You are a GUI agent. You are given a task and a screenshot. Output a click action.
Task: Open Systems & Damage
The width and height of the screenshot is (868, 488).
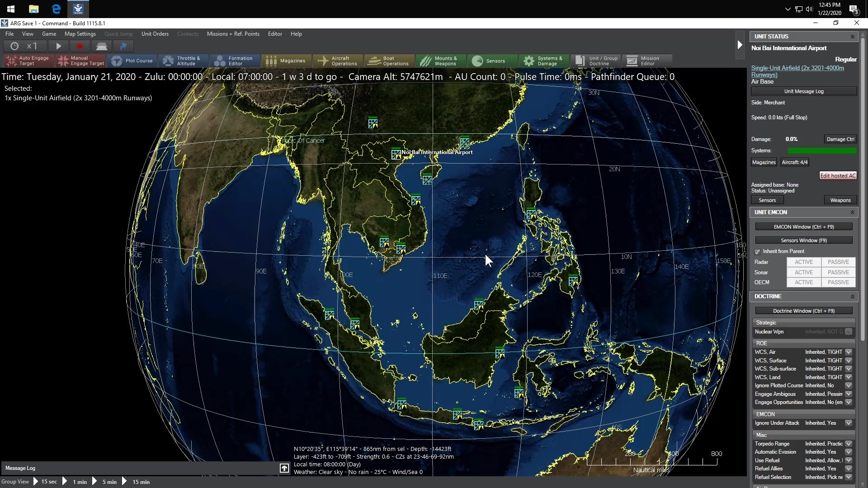pyautogui.click(x=543, y=61)
